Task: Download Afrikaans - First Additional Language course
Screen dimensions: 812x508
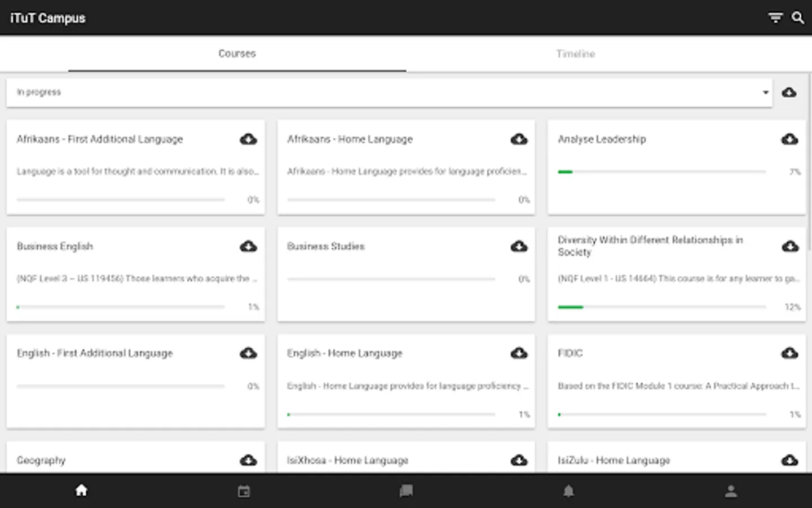Action: pos(248,139)
